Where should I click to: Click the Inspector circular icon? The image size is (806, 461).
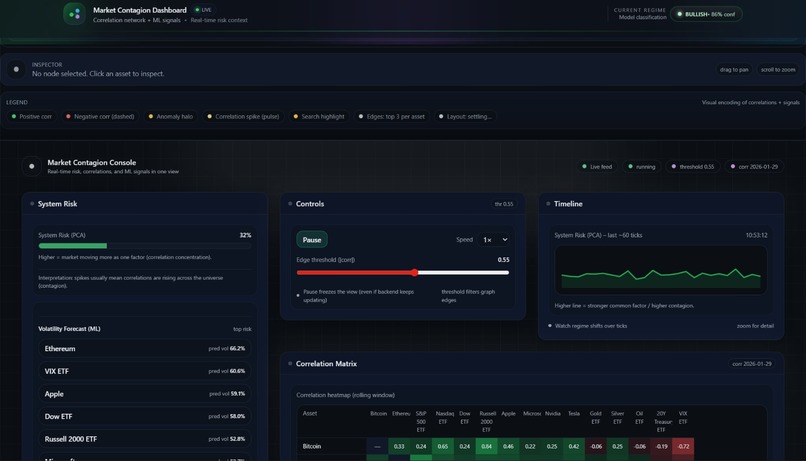[16, 69]
